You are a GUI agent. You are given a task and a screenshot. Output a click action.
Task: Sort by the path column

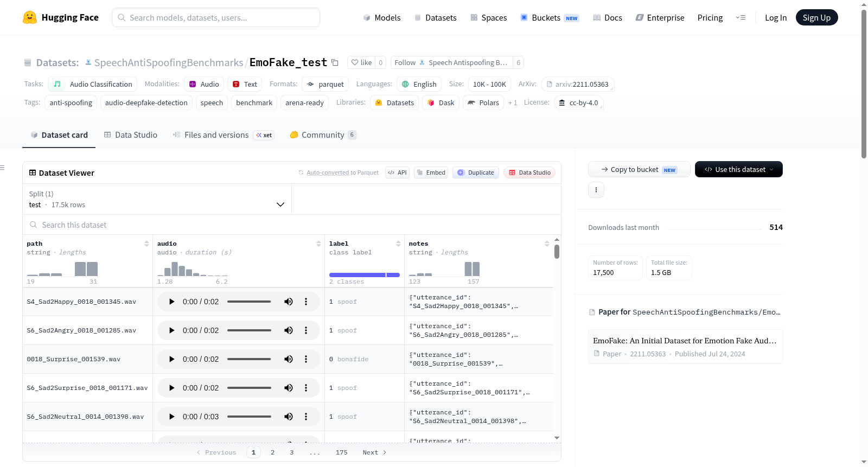(x=146, y=244)
